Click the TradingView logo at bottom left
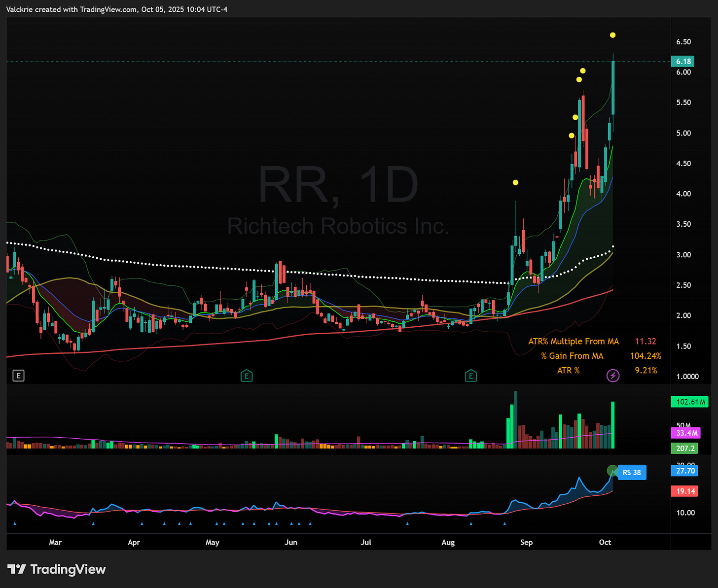This screenshot has width=718, height=588. tap(57, 569)
